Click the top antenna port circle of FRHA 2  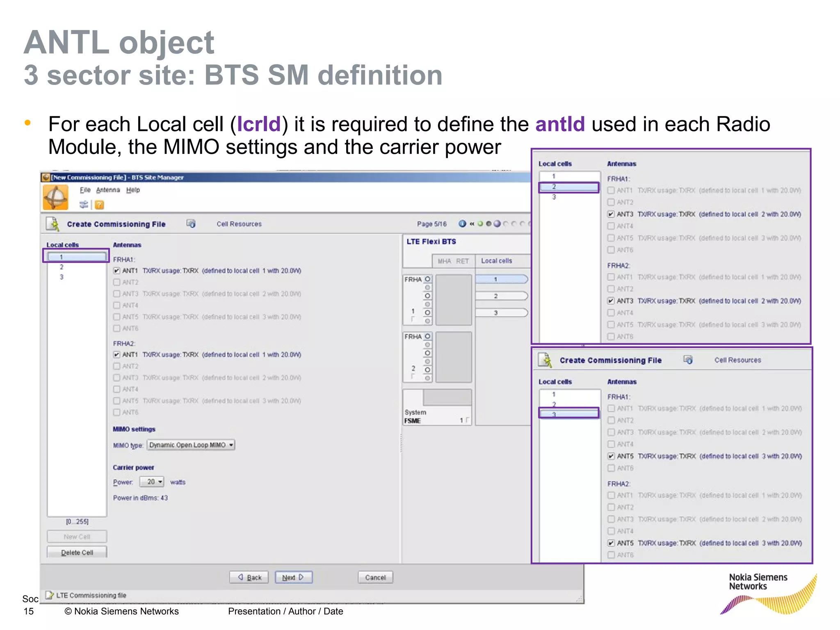[427, 336]
